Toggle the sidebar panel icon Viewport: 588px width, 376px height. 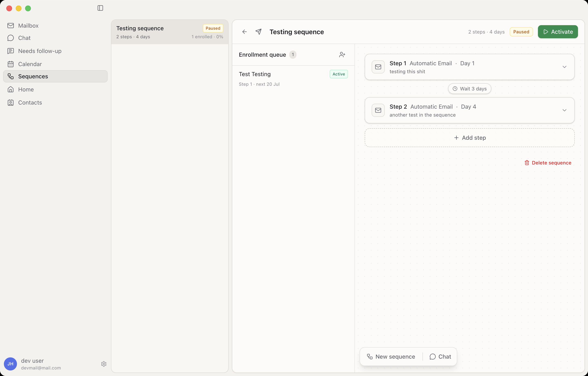pyautogui.click(x=100, y=8)
